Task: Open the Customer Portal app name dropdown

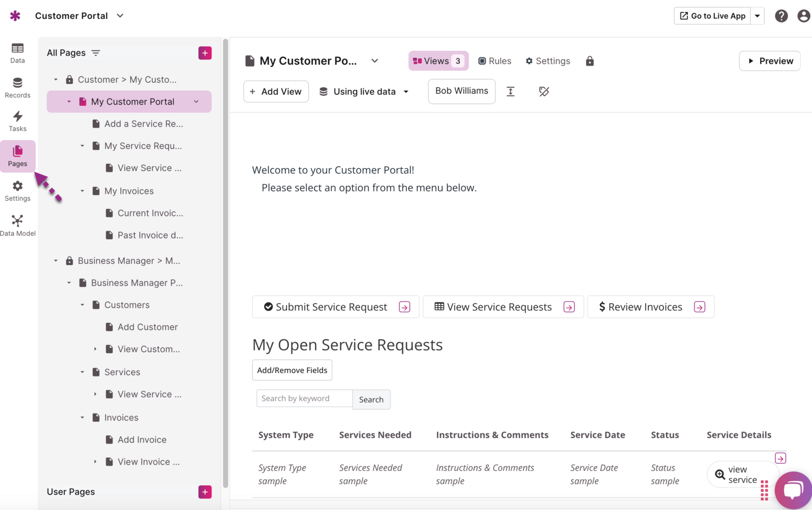Action: pyautogui.click(x=120, y=16)
